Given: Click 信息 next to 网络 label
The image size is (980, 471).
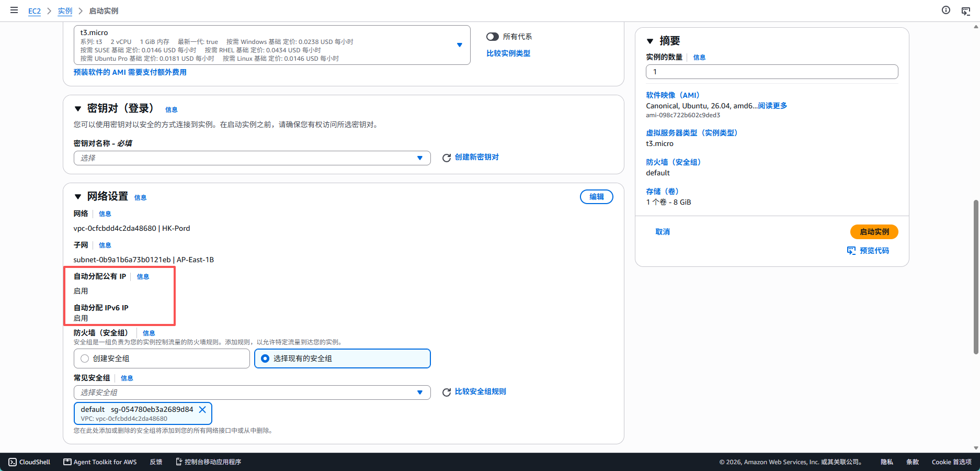Looking at the screenshot, I should [x=105, y=214].
